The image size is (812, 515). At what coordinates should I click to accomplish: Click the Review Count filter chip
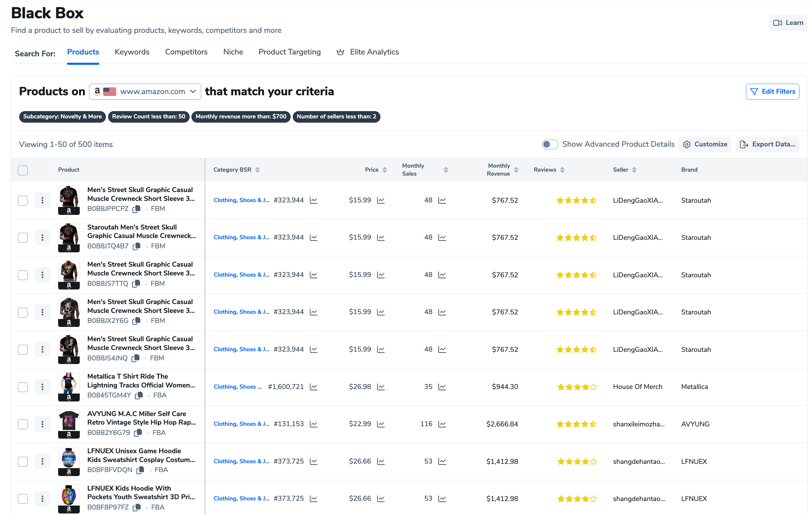(x=149, y=117)
